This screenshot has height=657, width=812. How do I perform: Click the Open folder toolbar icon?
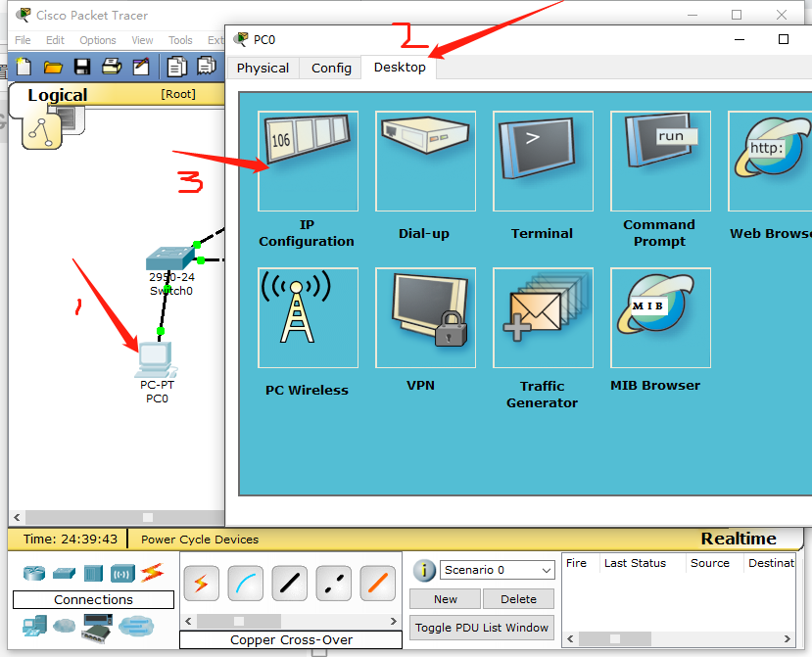(53, 68)
